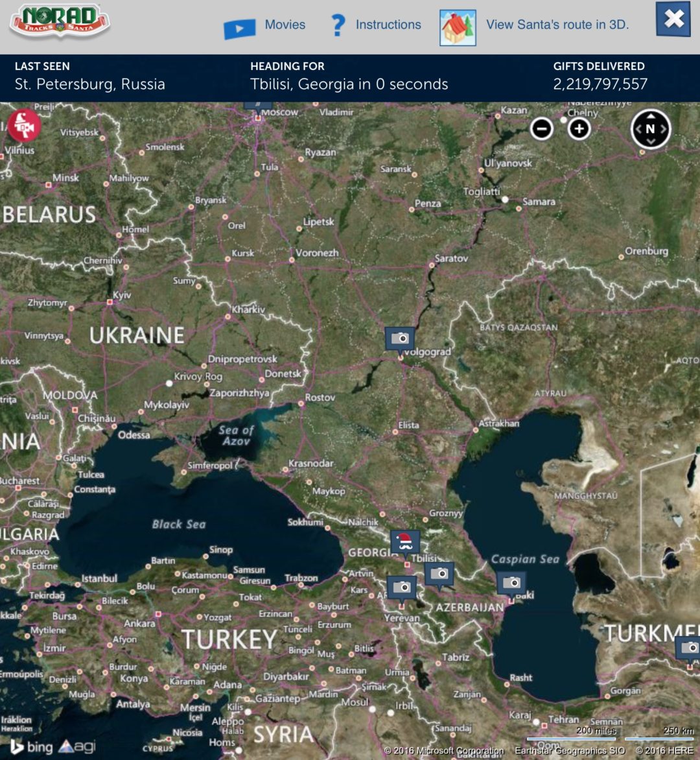Viewport: 700px width, 760px height.
Task: Click the north compass control
Action: [x=650, y=129]
